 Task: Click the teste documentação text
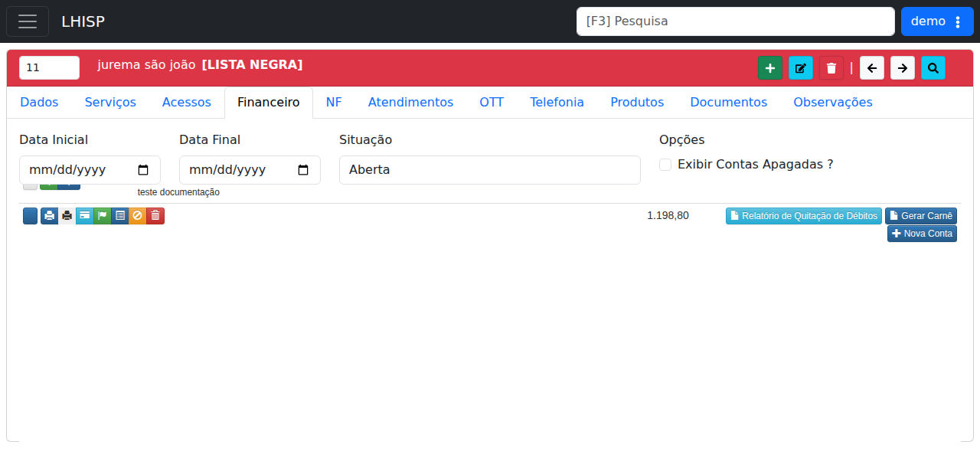coord(178,192)
